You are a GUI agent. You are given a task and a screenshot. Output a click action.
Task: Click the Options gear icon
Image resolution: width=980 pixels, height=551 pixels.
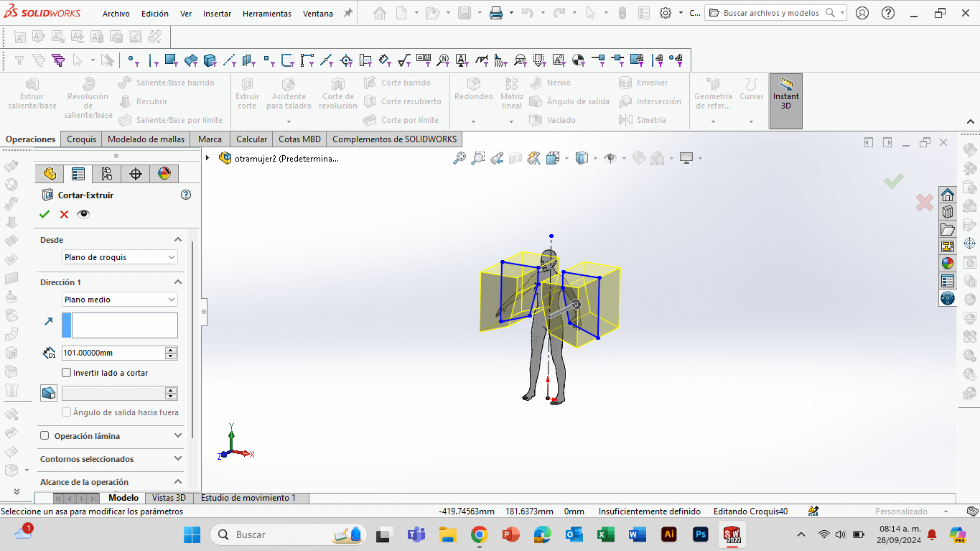coord(666,13)
